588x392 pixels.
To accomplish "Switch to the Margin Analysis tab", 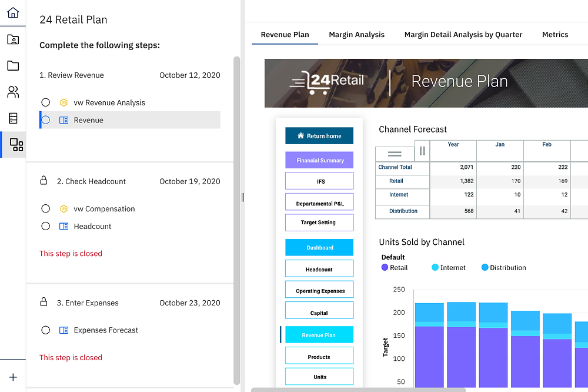I will (357, 35).
